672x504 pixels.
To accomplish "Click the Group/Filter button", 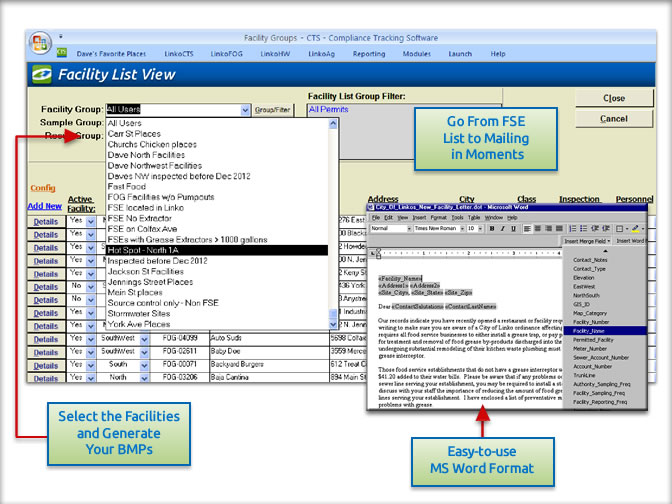I will [x=273, y=110].
